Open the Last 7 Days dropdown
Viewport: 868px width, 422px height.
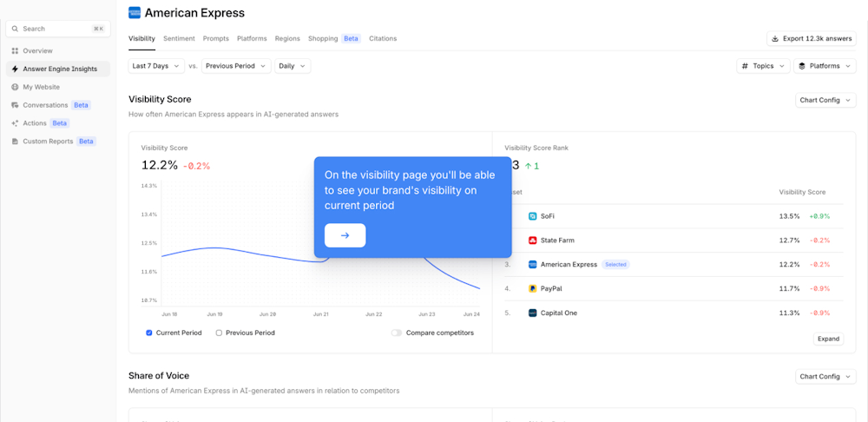point(156,66)
